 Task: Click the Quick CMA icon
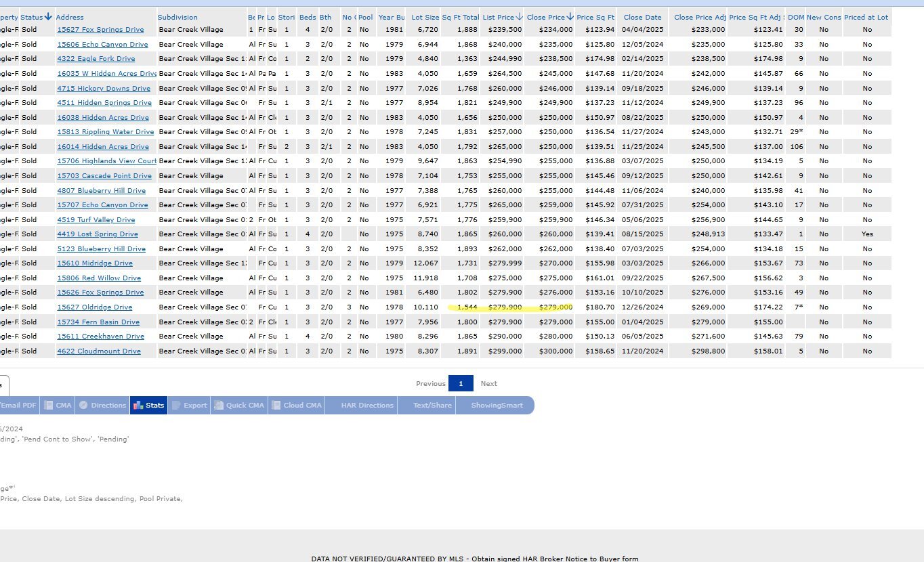tap(219, 405)
